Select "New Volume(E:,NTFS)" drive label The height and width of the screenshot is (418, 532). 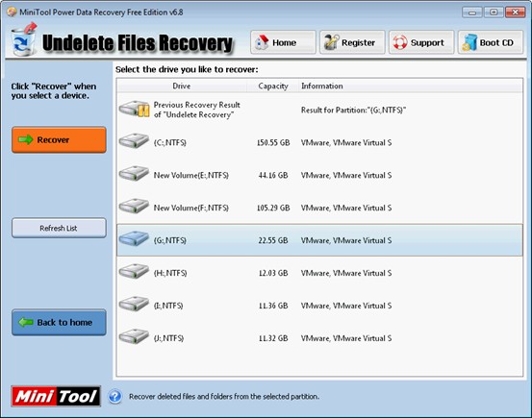[x=191, y=175]
